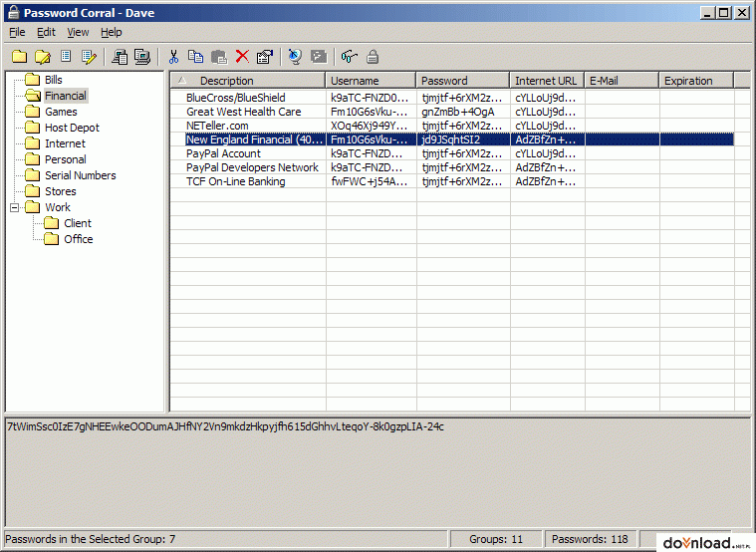Screen dimensions: 756x552
Task: Click the padlock Lock icon in toolbar
Action: pyautogui.click(x=373, y=57)
